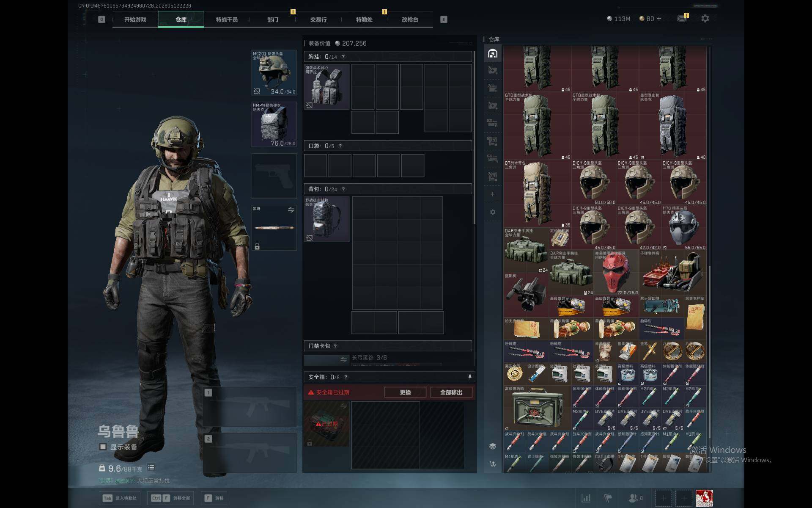812x508 pixels.
Task: Show help for 背包 section
Action: (343, 189)
